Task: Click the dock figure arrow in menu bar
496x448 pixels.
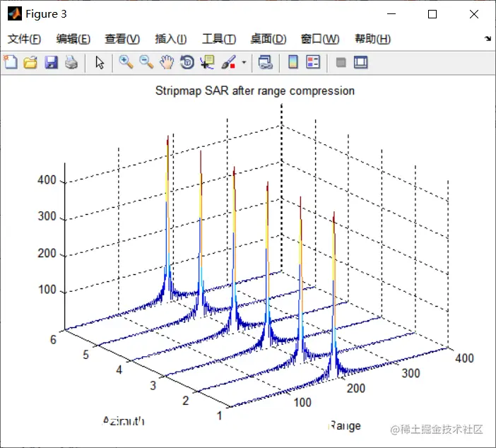Action: click(488, 39)
